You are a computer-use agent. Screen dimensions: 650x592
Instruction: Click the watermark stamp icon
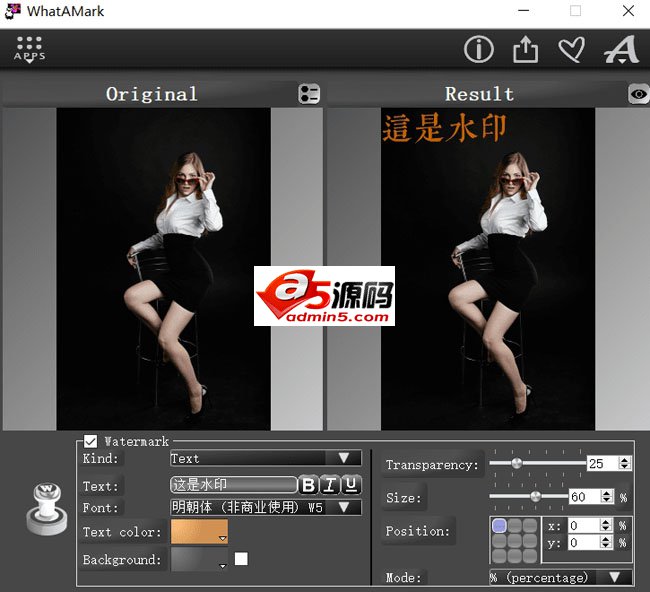click(x=47, y=509)
